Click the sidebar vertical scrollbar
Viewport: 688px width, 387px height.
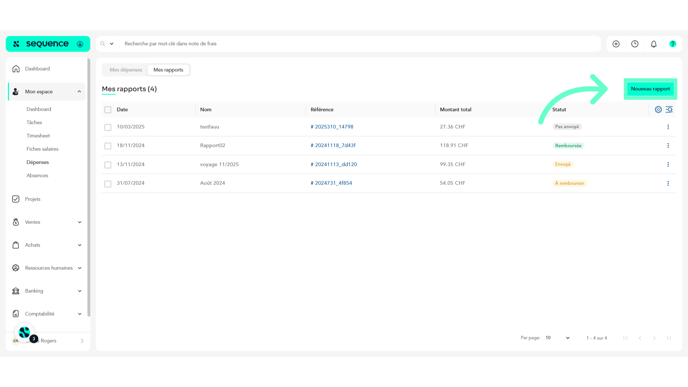click(x=89, y=188)
